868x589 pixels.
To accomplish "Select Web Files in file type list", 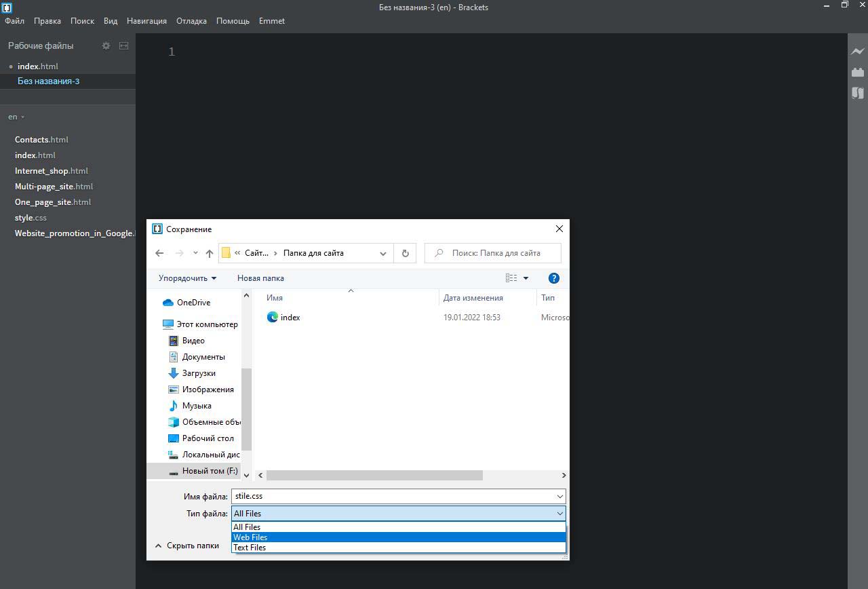I will point(251,537).
